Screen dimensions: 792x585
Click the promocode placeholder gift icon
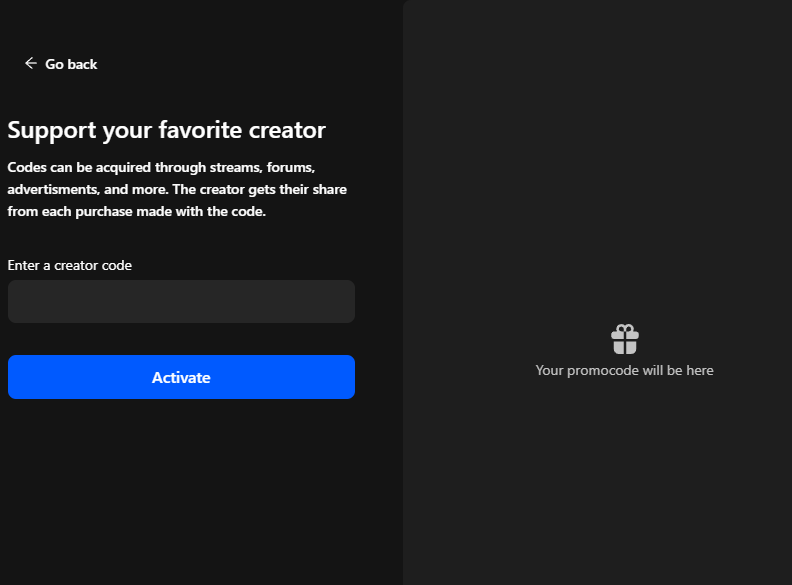tap(625, 340)
